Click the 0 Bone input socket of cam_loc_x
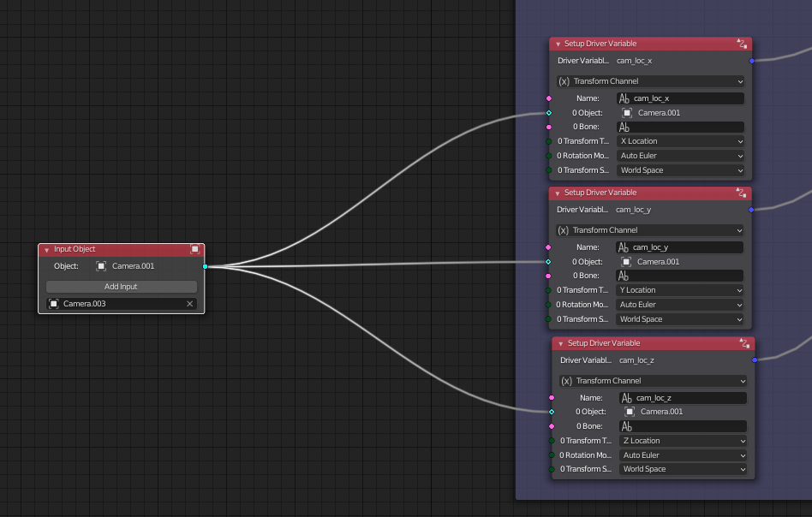This screenshot has width=812, height=517. point(549,127)
